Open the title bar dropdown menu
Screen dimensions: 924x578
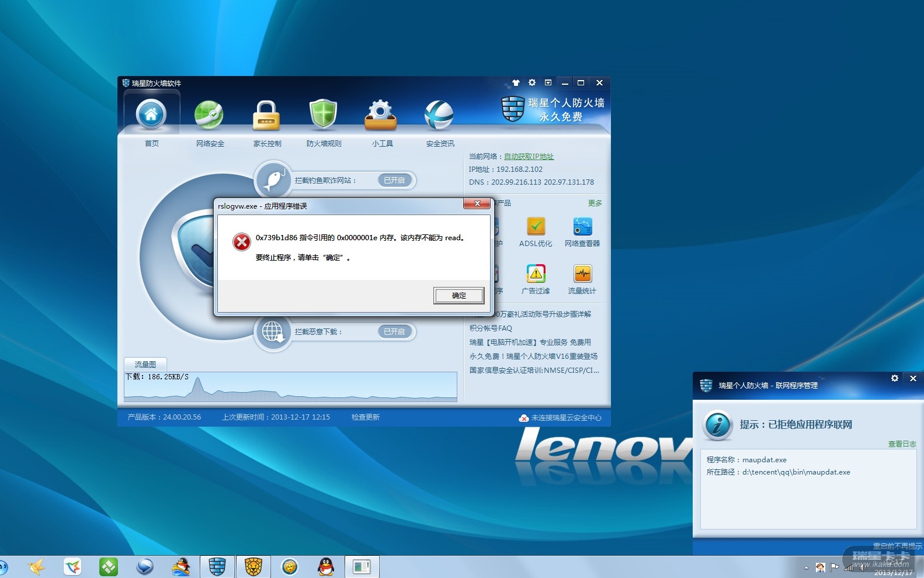click(x=548, y=83)
